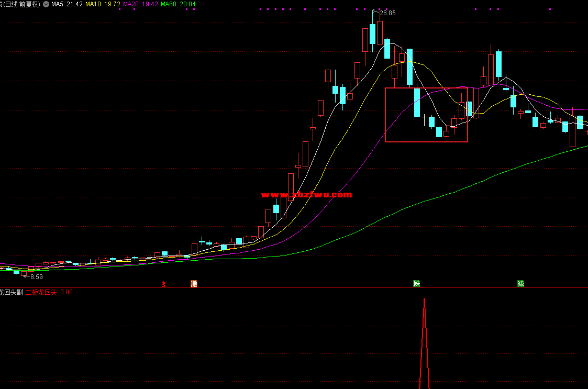The width and height of the screenshot is (588, 389).
Task: Select the magenta MA20 indicator label
Action: tap(140, 4)
